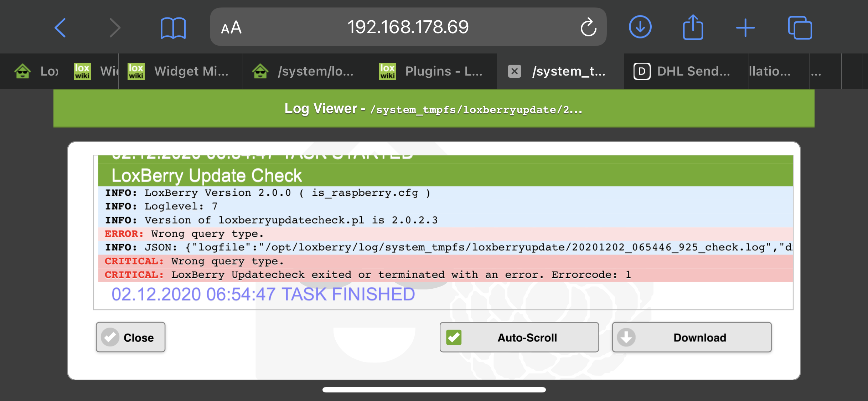The width and height of the screenshot is (868, 401).
Task: Open the bookmarks book icon
Action: [173, 27]
